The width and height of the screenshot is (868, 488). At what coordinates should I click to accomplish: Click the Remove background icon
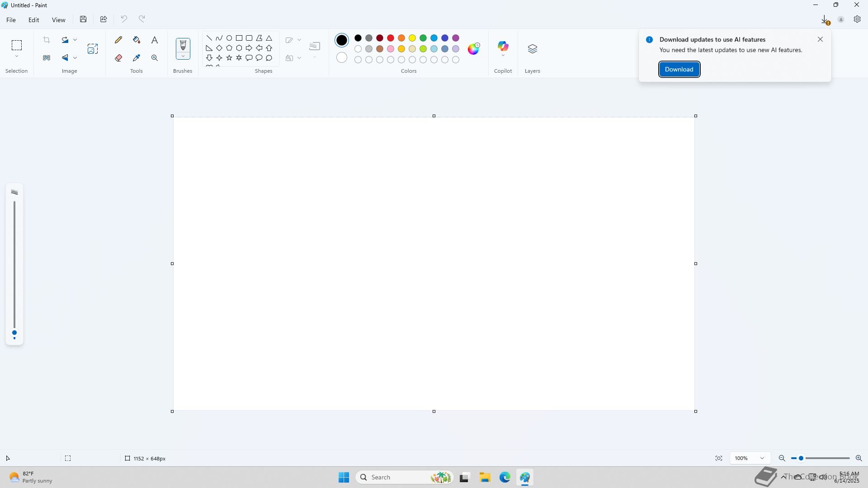[47, 58]
